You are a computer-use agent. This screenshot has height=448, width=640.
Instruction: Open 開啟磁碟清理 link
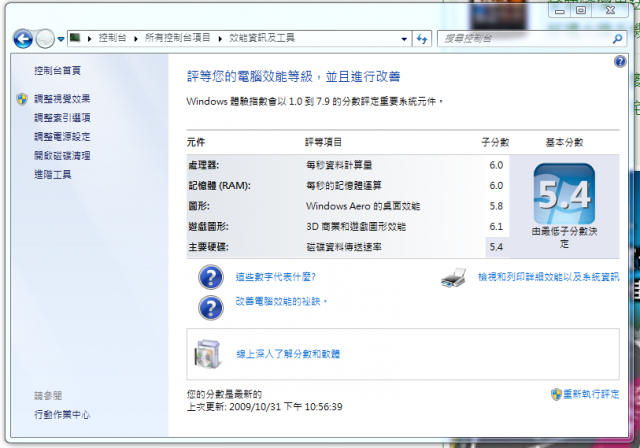click(62, 156)
